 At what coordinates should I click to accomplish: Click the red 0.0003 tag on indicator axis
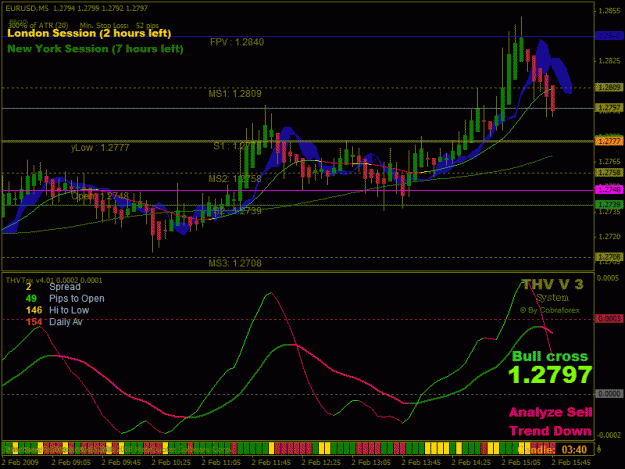(x=609, y=319)
